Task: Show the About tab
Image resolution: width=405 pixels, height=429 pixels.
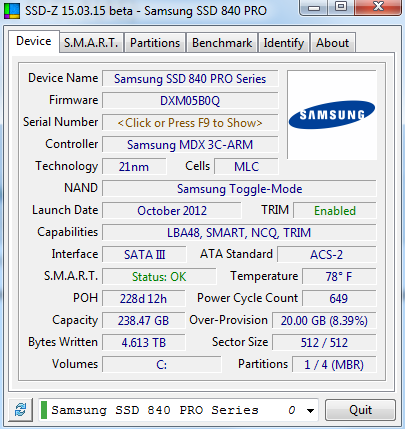Action: (333, 43)
